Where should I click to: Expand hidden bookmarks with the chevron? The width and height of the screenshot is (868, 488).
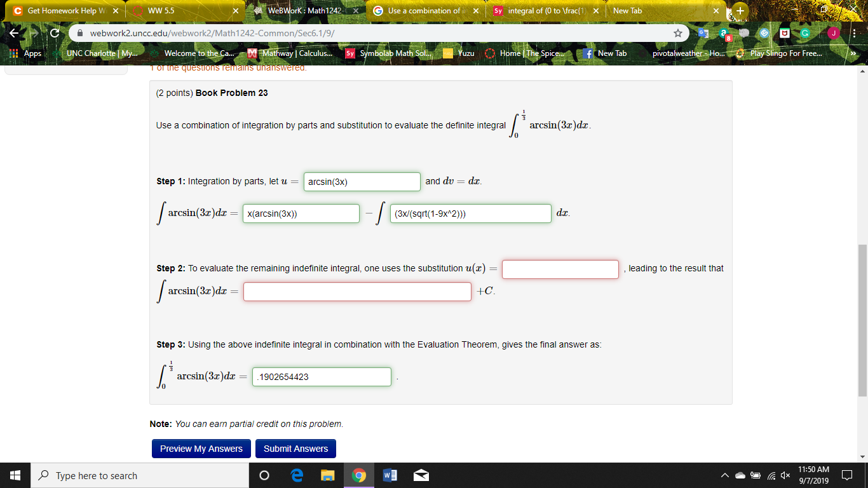click(853, 53)
